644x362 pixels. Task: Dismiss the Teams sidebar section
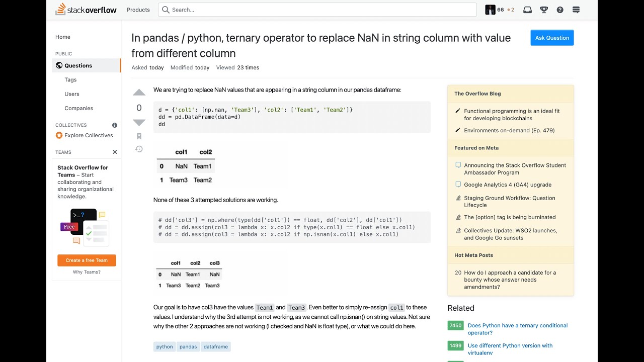tap(115, 152)
